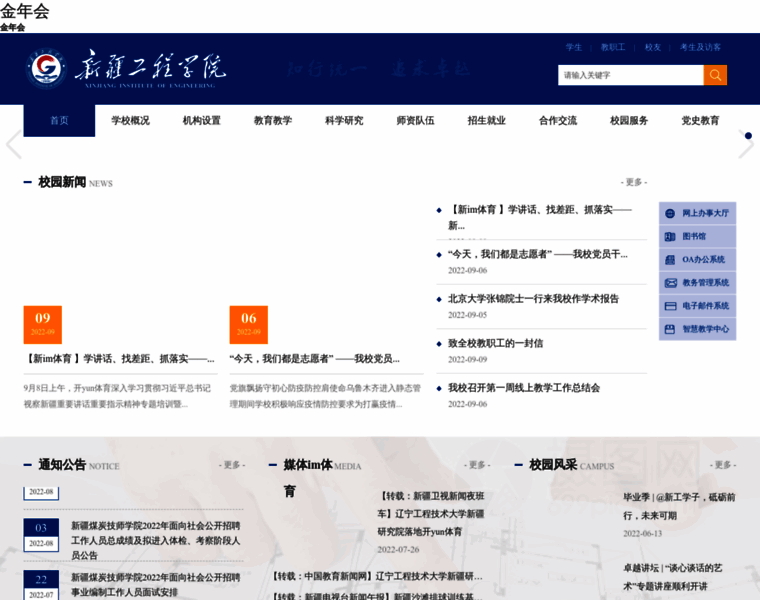Viewport: 760px width, 600px height.
Task: Open 学校概况 navigation menu
Action: pos(130,121)
